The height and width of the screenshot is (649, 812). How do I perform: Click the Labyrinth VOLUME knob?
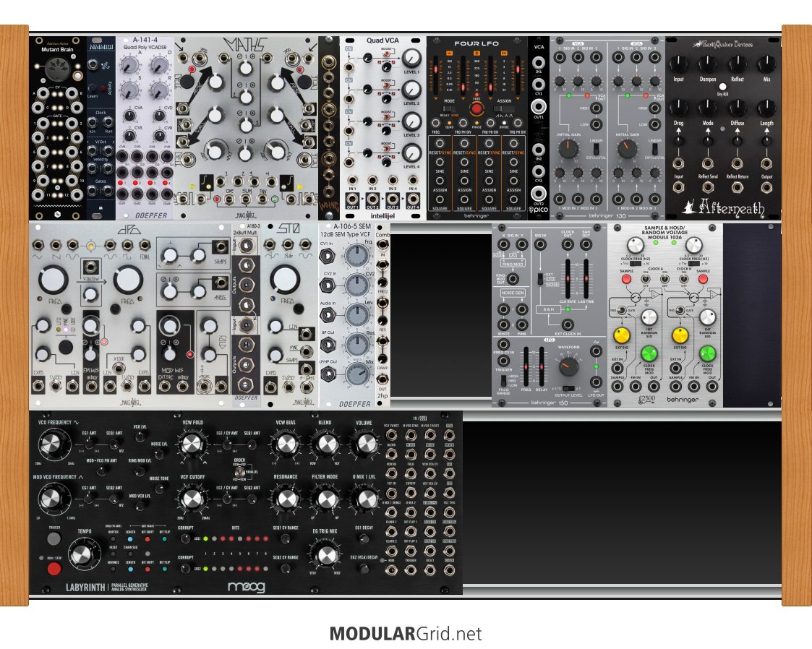366,444
